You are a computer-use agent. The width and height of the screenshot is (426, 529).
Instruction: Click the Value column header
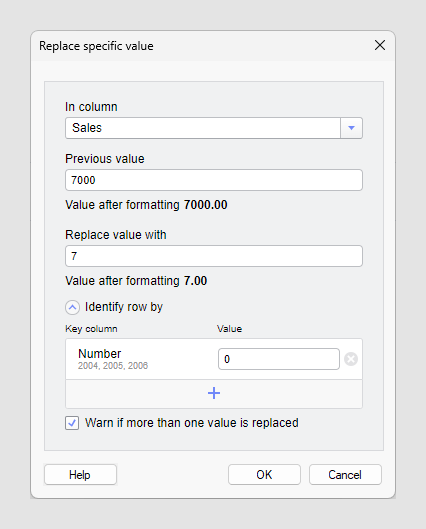tap(229, 329)
